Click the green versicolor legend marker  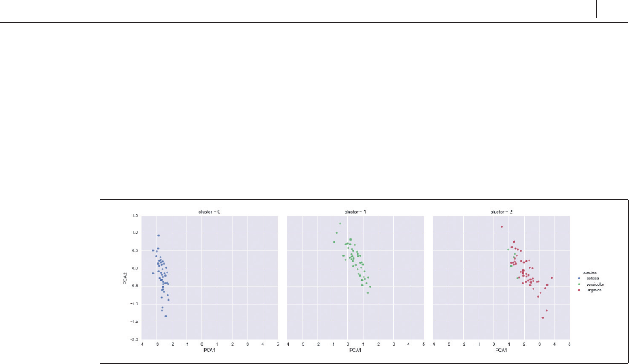579,284
